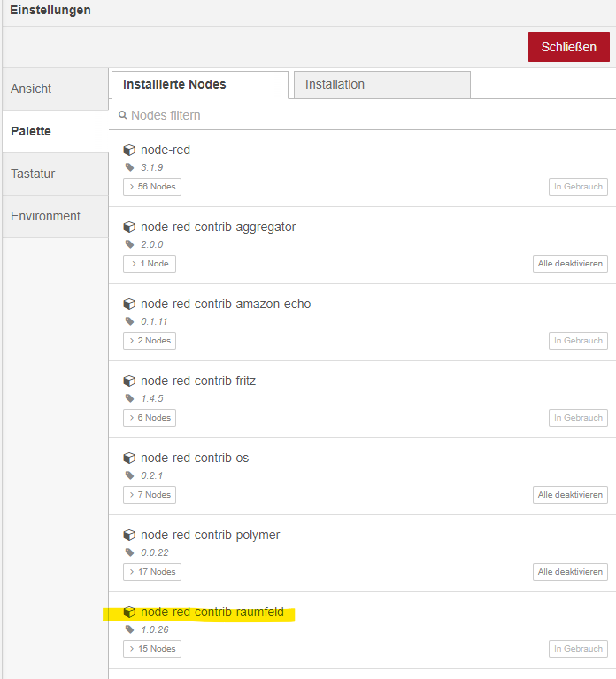Select the Palette settings tab
The image size is (616, 679).
[x=55, y=131]
